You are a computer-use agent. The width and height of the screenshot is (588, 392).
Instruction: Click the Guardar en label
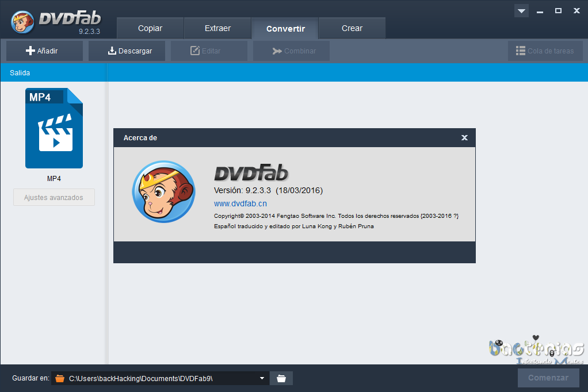[30, 378]
